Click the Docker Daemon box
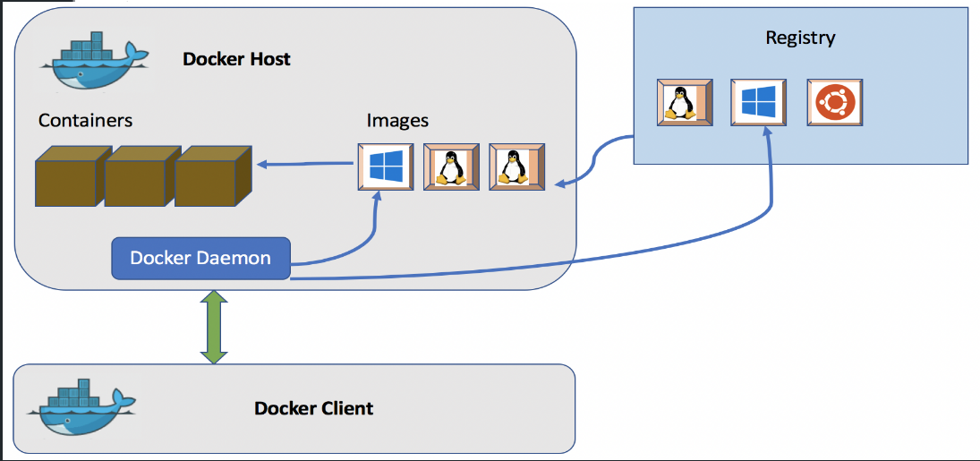Image resolution: width=980 pixels, height=461 pixels. coord(201,258)
